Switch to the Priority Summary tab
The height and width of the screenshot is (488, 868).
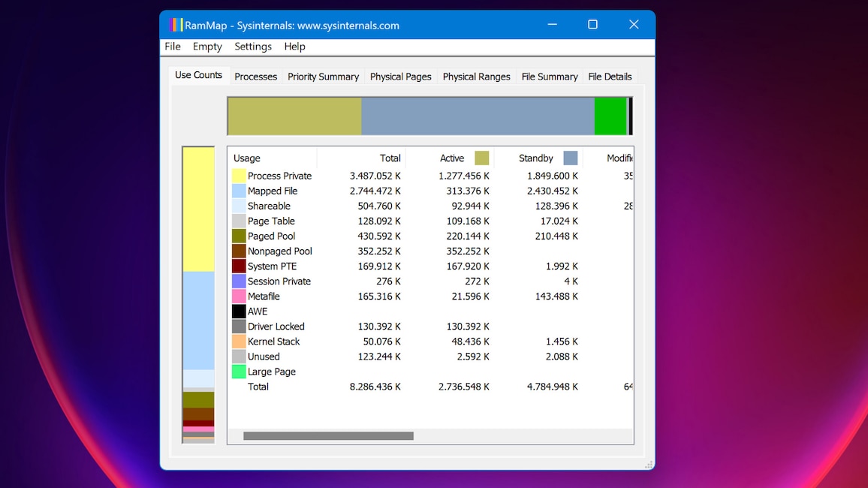pos(324,77)
